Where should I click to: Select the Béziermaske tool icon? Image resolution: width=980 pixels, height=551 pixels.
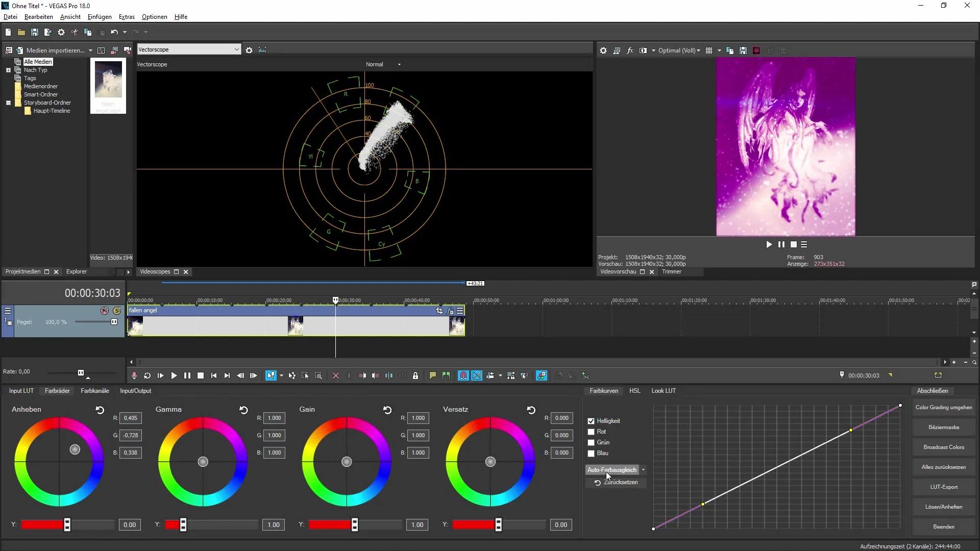click(x=944, y=427)
